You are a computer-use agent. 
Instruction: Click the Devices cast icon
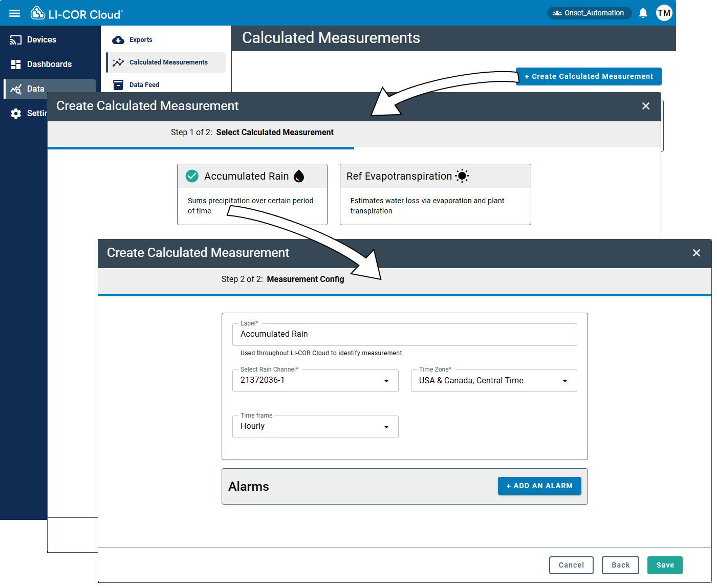tap(16, 40)
